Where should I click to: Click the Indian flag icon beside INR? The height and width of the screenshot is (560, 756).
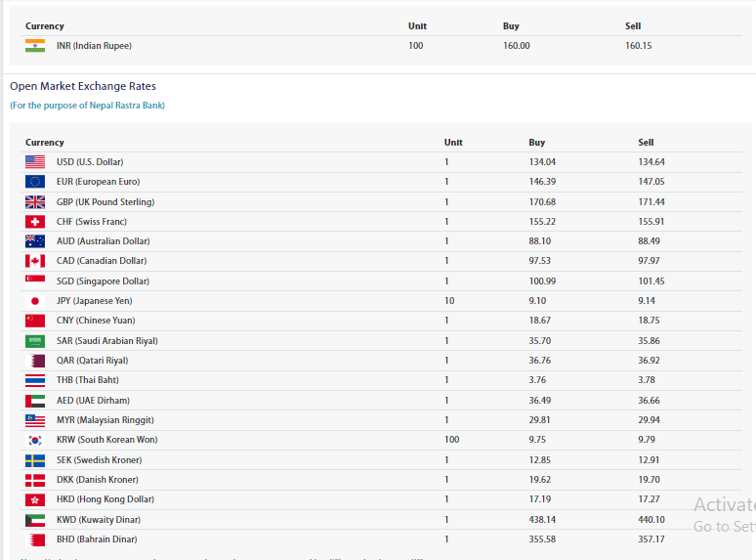[35, 46]
